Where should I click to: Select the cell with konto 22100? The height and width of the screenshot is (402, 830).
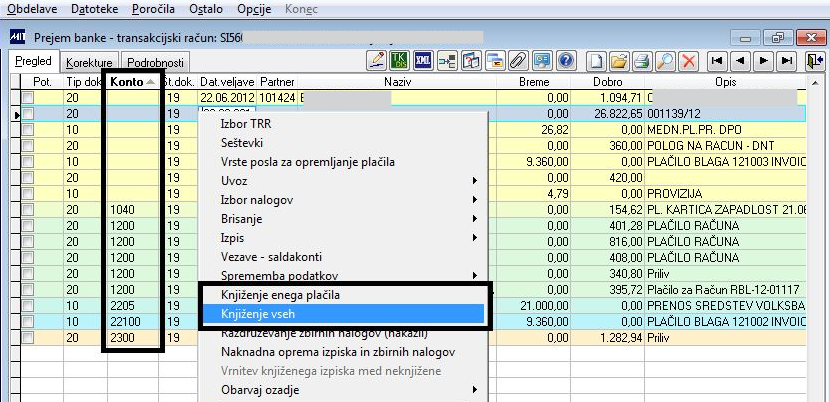pyautogui.click(x=133, y=321)
